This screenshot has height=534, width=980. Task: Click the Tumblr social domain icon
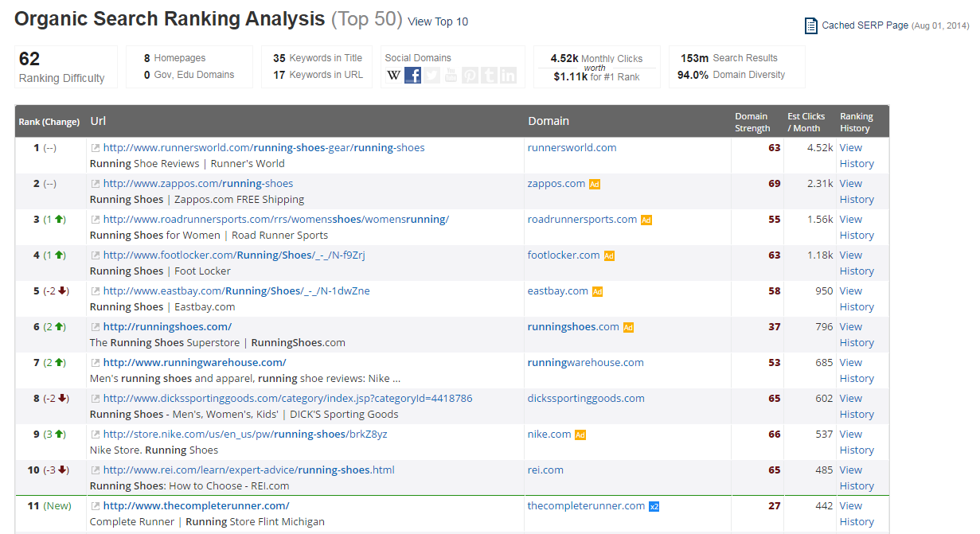(489, 76)
